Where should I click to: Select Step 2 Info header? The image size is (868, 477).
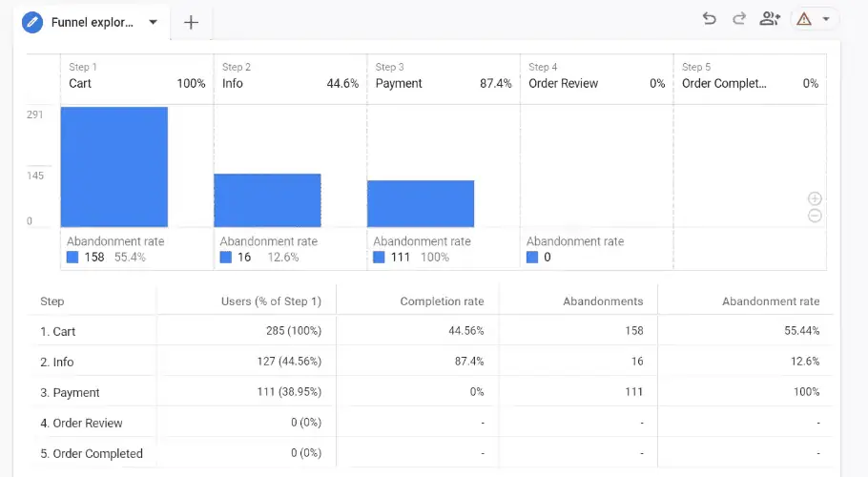pyautogui.click(x=290, y=79)
